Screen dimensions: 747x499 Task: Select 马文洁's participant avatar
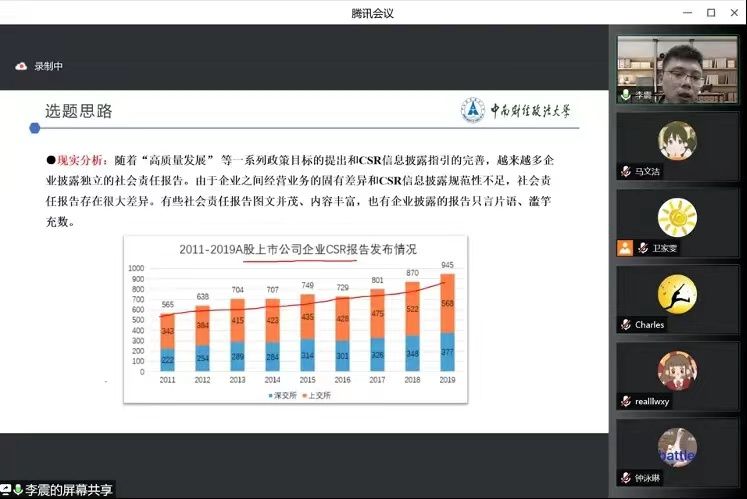677,141
